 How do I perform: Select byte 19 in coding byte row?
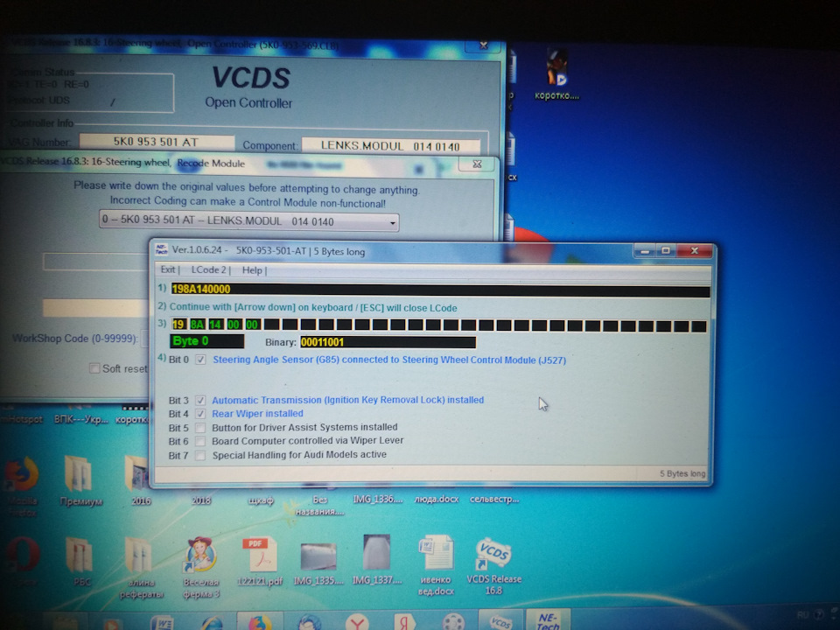click(178, 325)
